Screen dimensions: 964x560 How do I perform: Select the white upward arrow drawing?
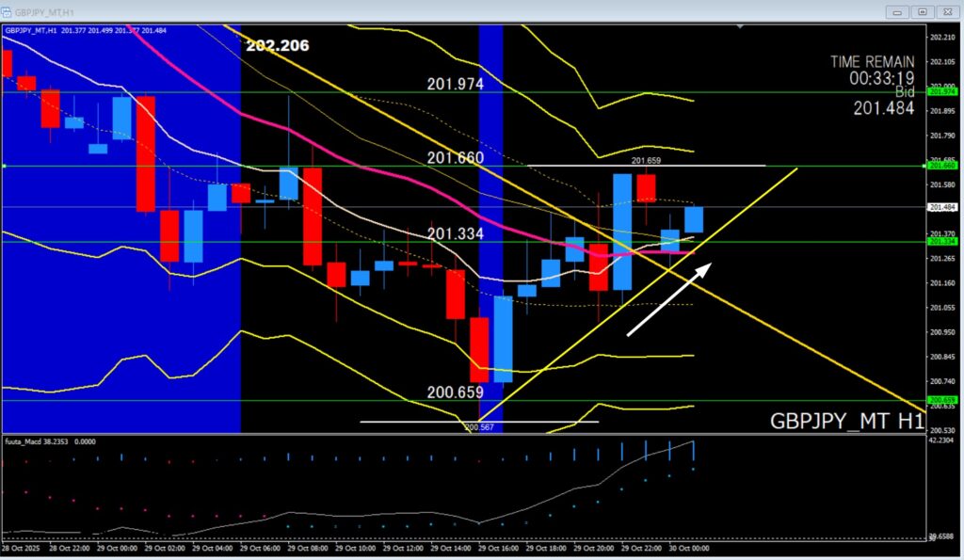point(669,299)
